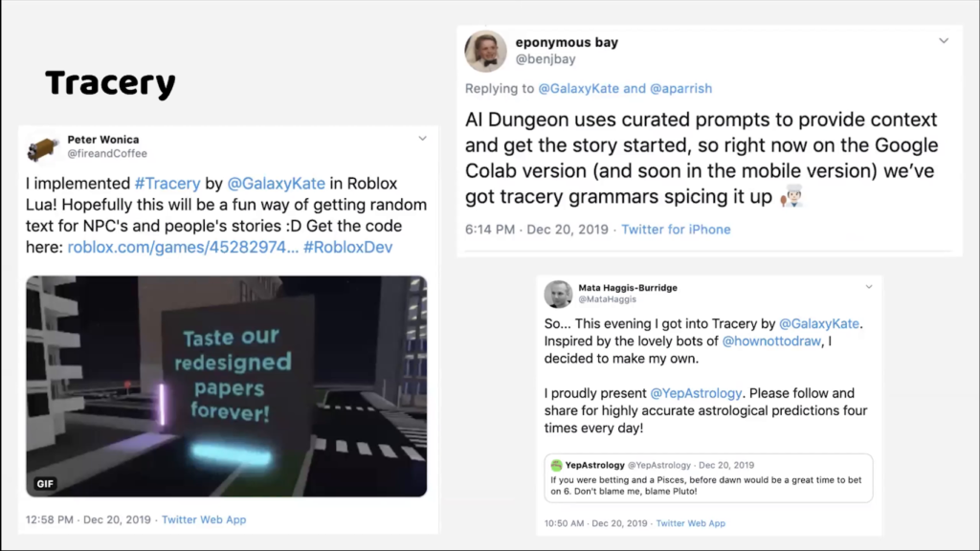
Task: Expand the chevron menu on Peter Wonica's tweet
Action: pyautogui.click(x=422, y=138)
